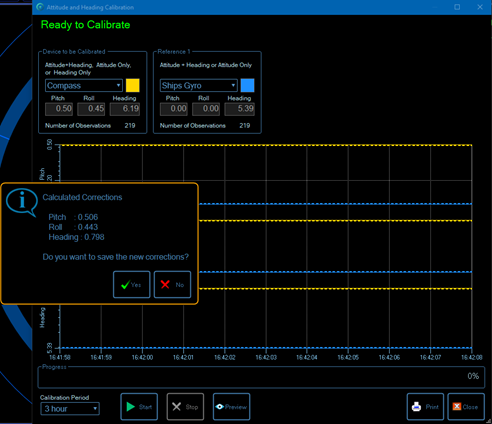492x424 pixels.
Task: Pick the blue Ships Gyro color swatch
Action: pyautogui.click(x=247, y=86)
